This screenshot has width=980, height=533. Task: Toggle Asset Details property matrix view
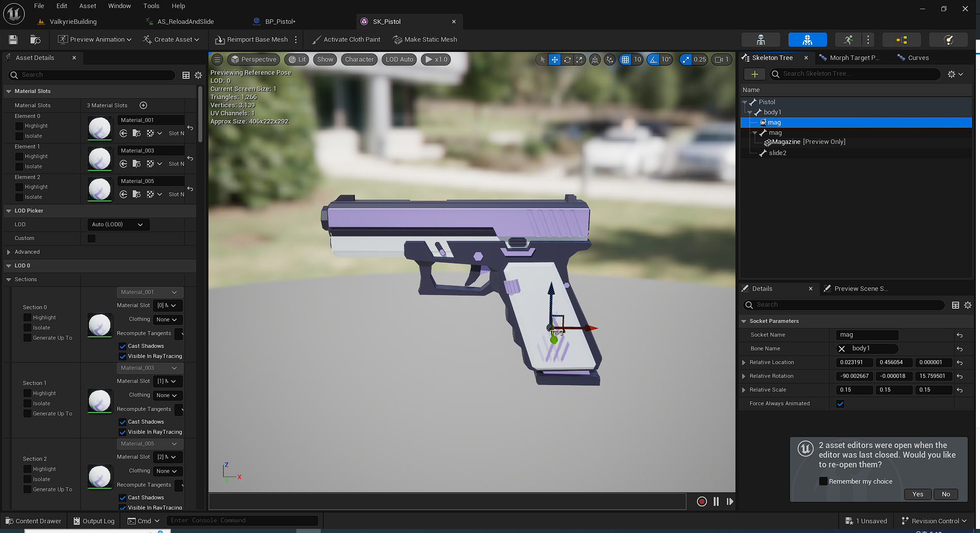(x=186, y=75)
